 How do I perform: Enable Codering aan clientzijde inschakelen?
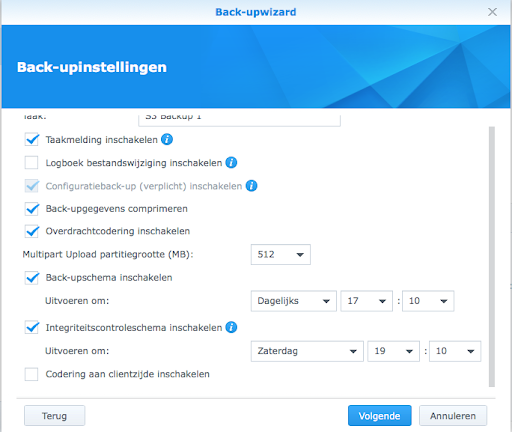click(32, 374)
